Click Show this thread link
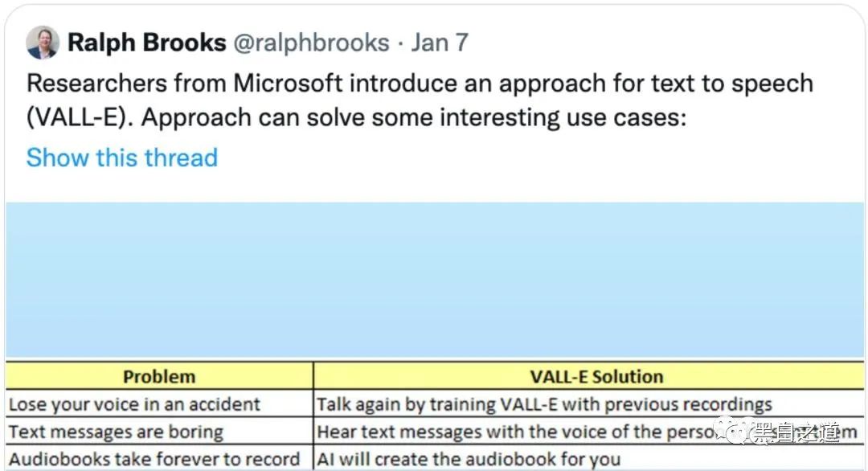Screen dimensions: 868x471 tap(122, 158)
